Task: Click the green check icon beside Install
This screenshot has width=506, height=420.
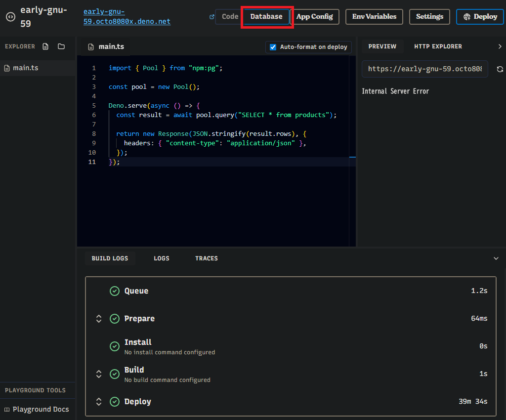Action: pos(115,346)
